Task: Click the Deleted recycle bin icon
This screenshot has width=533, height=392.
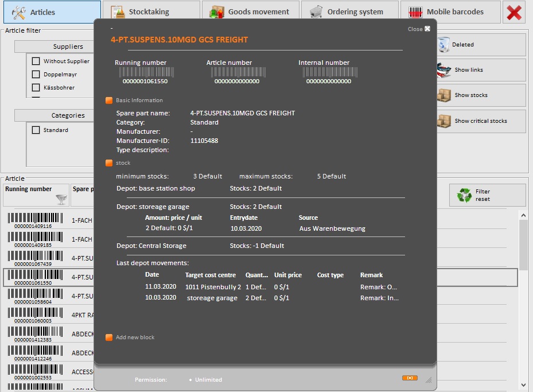Action: (444, 44)
